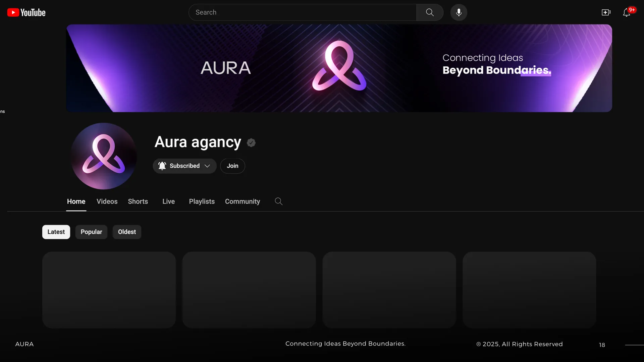The image size is (644, 362).
Task: Open the Live tab
Action: tap(168, 201)
